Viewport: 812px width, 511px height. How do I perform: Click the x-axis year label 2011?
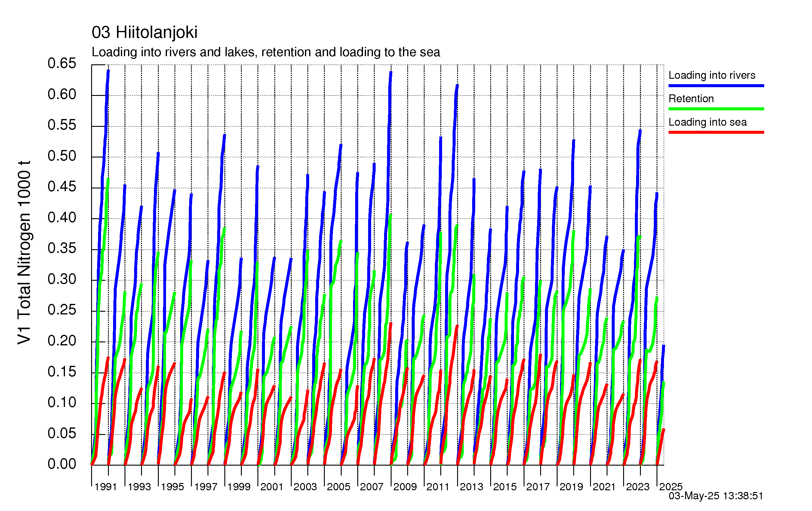click(438, 487)
